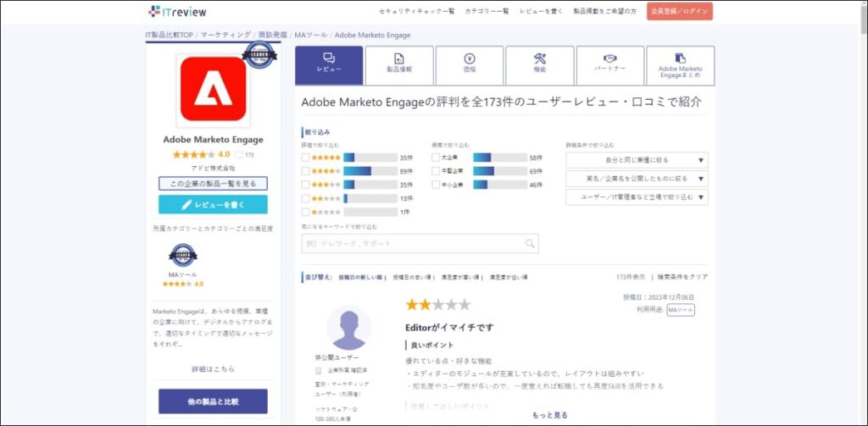The width and height of the screenshot is (868, 426).
Task: Click the comment bubble icon beside 173
Action: (x=238, y=155)
